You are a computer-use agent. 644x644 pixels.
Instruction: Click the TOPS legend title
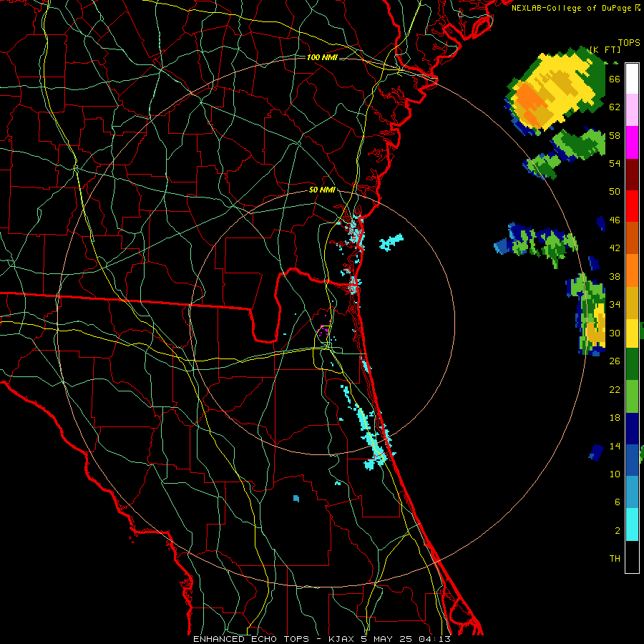point(629,43)
